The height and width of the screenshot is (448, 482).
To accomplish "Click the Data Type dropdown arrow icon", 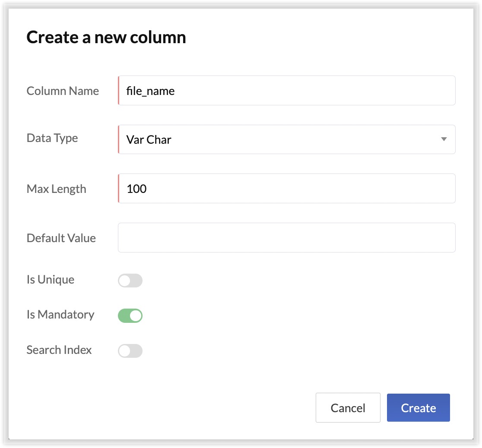I will pos(444,139).
